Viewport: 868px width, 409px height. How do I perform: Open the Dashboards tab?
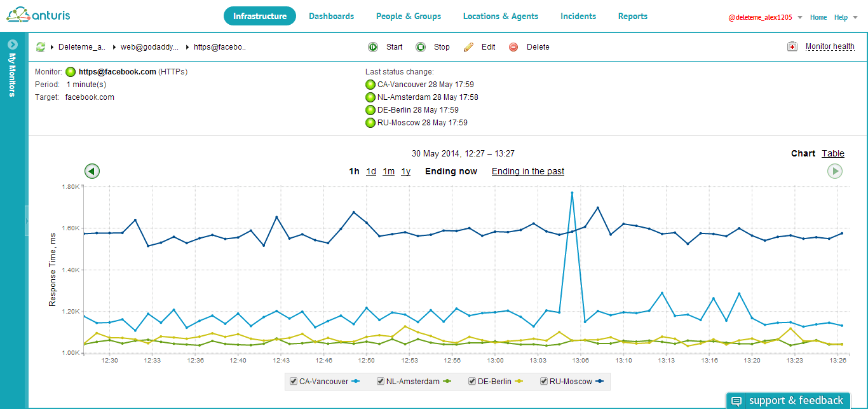pyautogui.click(x=331, y=17)
